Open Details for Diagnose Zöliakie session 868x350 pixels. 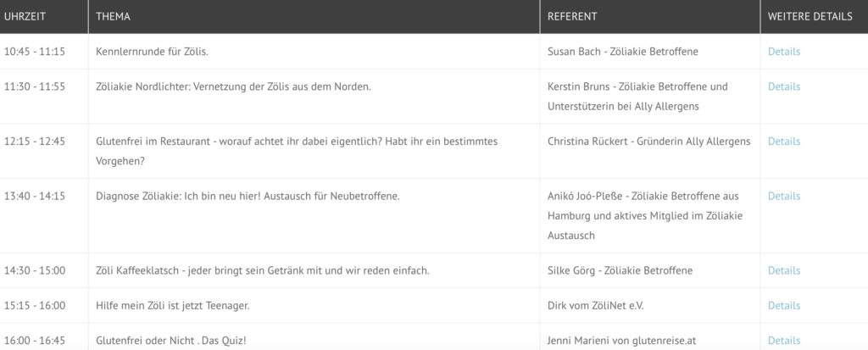(783, 196)
